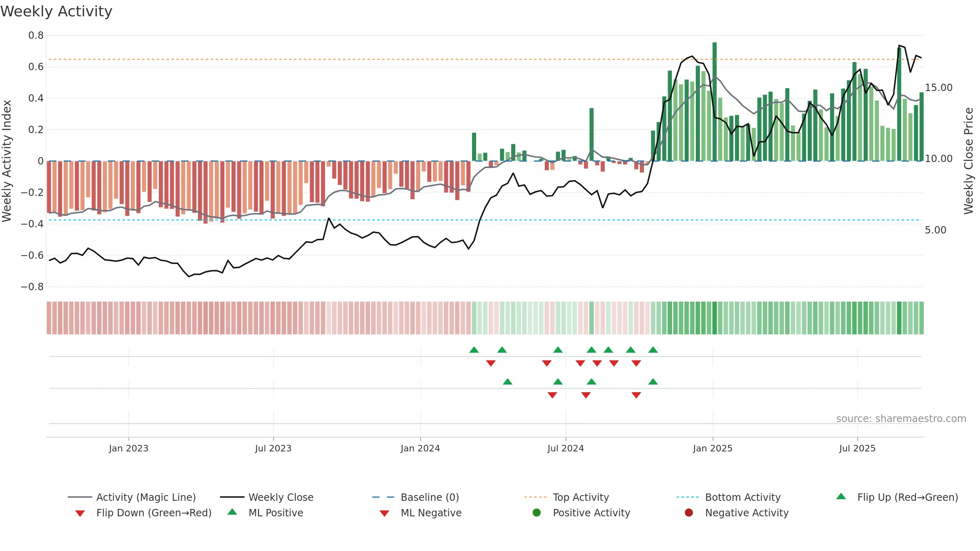The image size is (980, 551).
Task: Click the Jul 2024 x-axis label
Action: (x=566, y=449)
